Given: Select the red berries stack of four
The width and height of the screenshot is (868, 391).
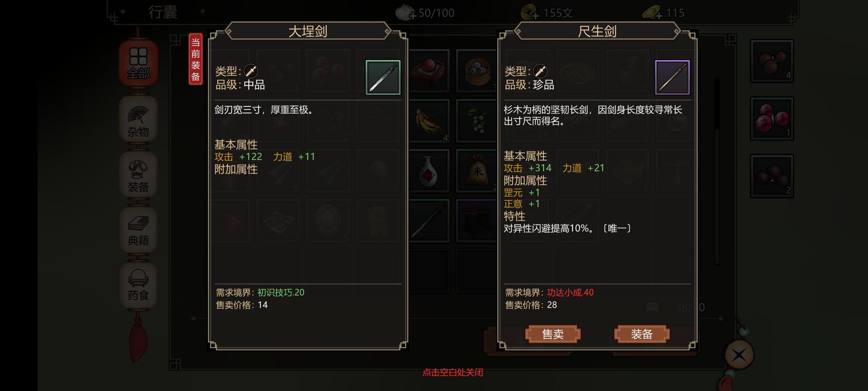Looking at the screenshot, I should [x=772, y=61].
